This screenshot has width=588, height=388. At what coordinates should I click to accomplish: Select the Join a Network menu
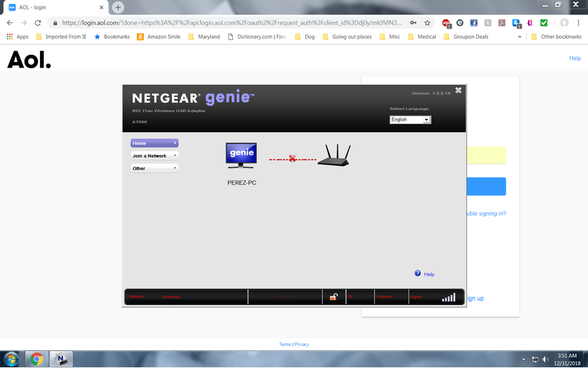(154, 155)
